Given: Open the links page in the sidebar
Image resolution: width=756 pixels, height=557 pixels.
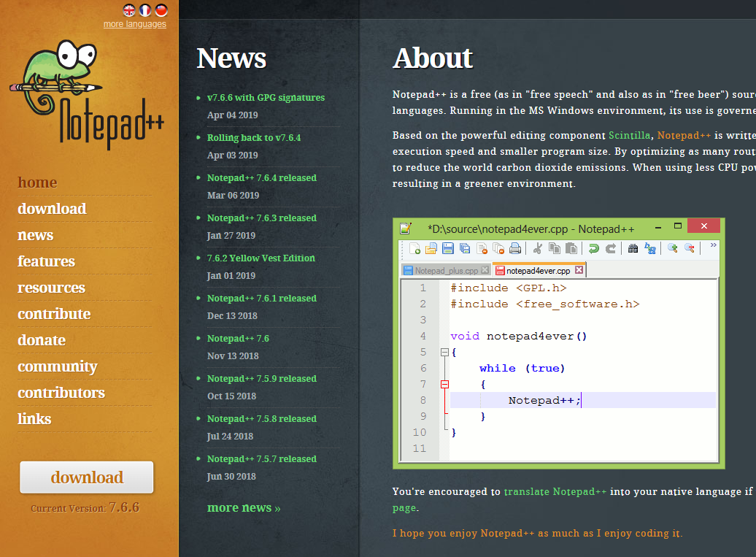Looking at the screenshot, I should click(x=34, y=419).
